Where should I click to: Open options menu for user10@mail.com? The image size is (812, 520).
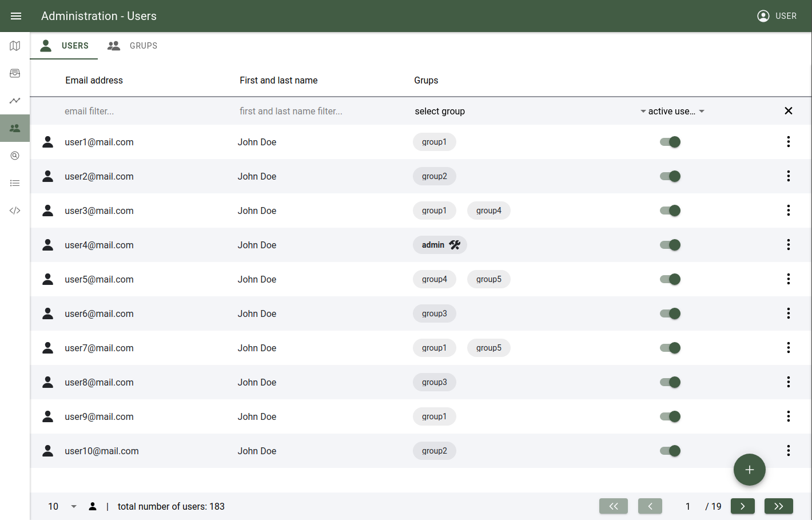pos(789,451)
